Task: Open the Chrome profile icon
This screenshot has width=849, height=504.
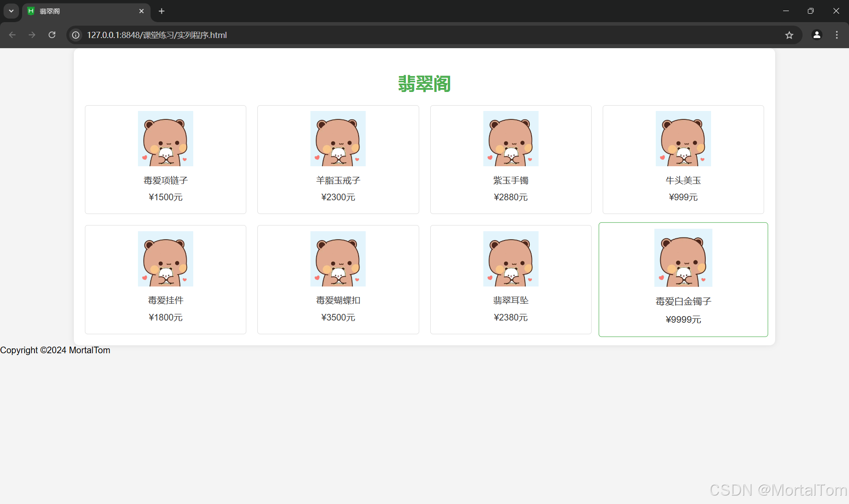Action: pyautogui.click(x=817, y=35)
